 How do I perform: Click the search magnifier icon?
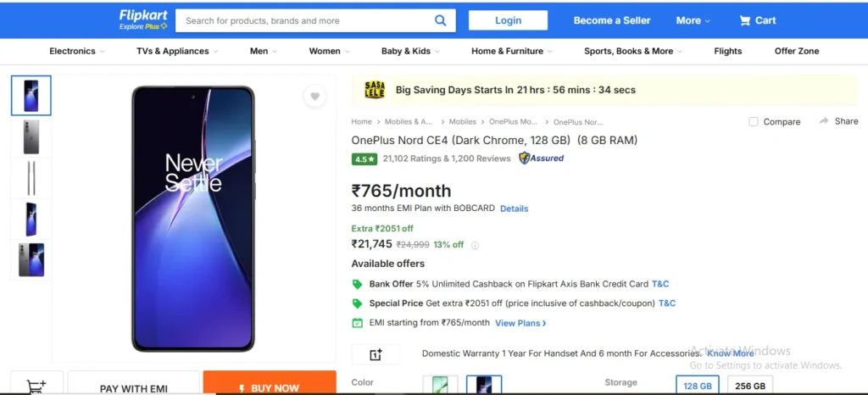click(x=440, y=20)
